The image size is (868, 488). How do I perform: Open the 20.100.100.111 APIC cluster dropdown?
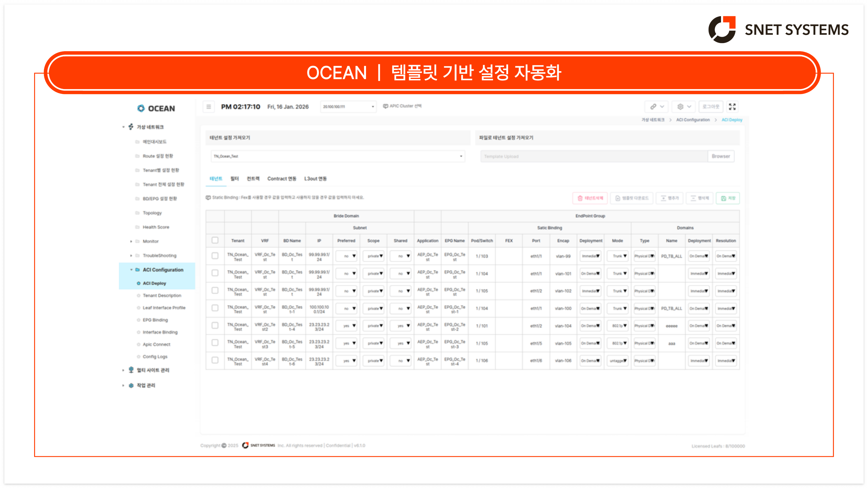click(348, 107)
